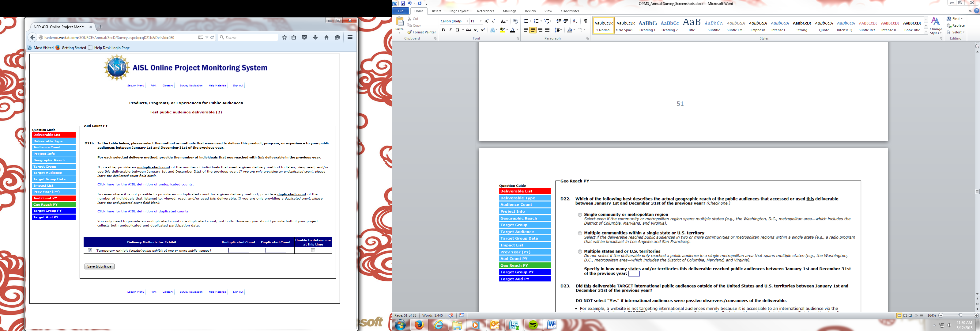This screenshot has width=980, height=331.
Task: Tick Unable to determine at this time
Action: pyautogui.click(x=313, y=250)
